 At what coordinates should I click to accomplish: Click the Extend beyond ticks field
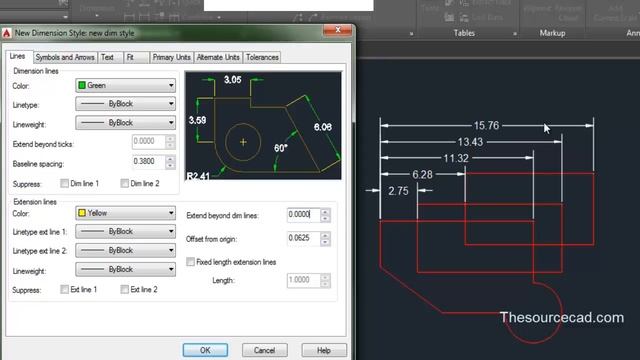click(x=149, y=142)
